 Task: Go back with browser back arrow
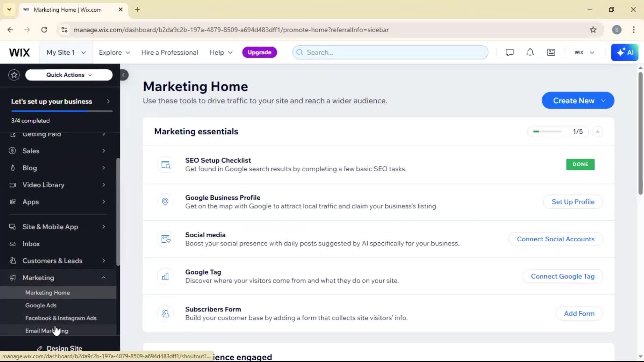point(10,30)
